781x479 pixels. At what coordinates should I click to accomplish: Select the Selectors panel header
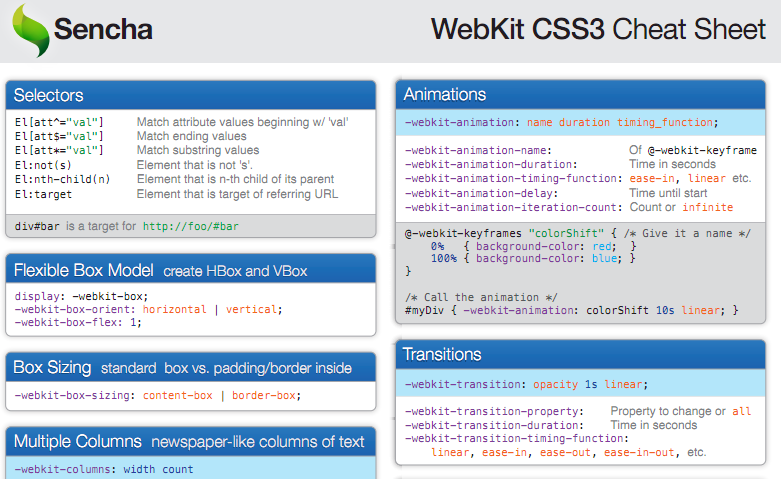point(191,95)
